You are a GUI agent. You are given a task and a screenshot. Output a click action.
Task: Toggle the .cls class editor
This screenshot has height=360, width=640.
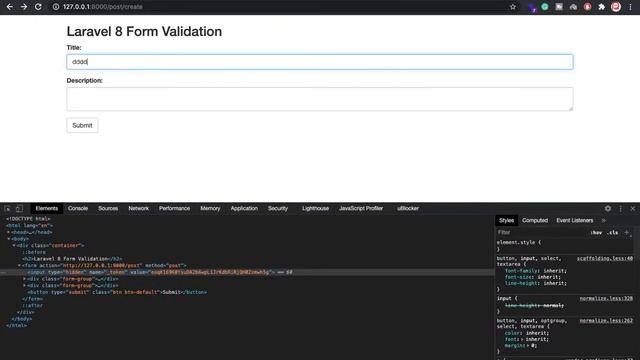click(612, 233)
